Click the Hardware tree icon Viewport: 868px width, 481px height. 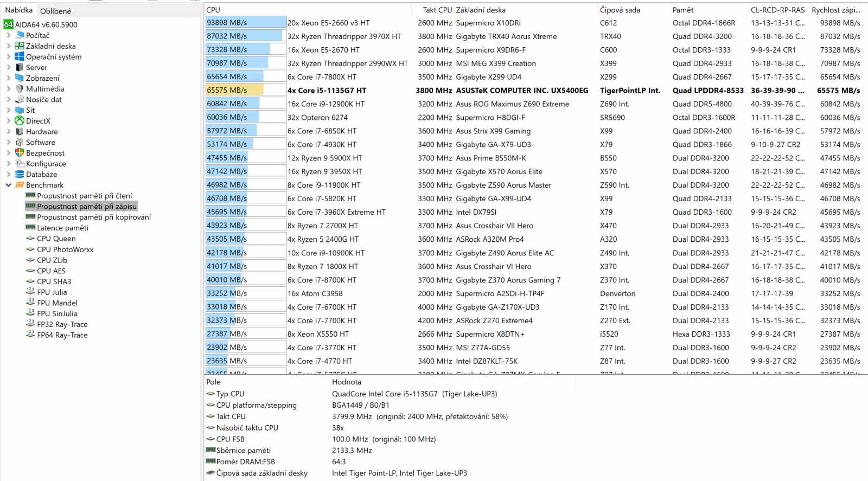[x=20, y=131]
